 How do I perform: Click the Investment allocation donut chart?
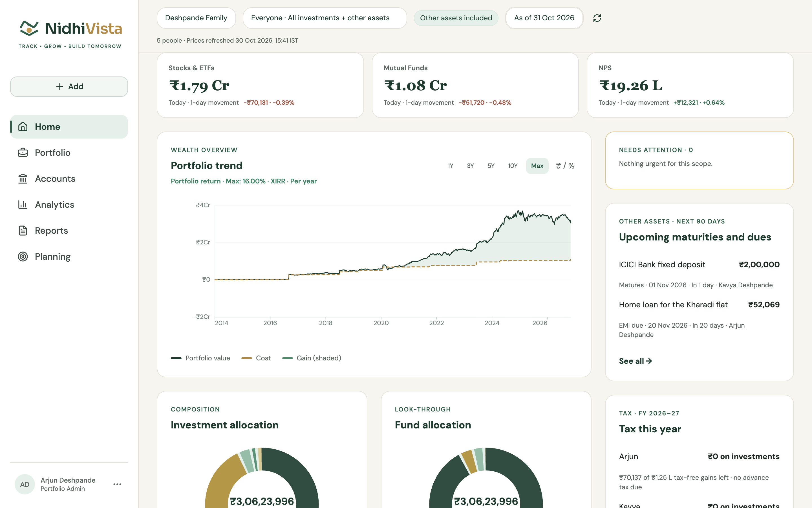click(x=262, y=478)
